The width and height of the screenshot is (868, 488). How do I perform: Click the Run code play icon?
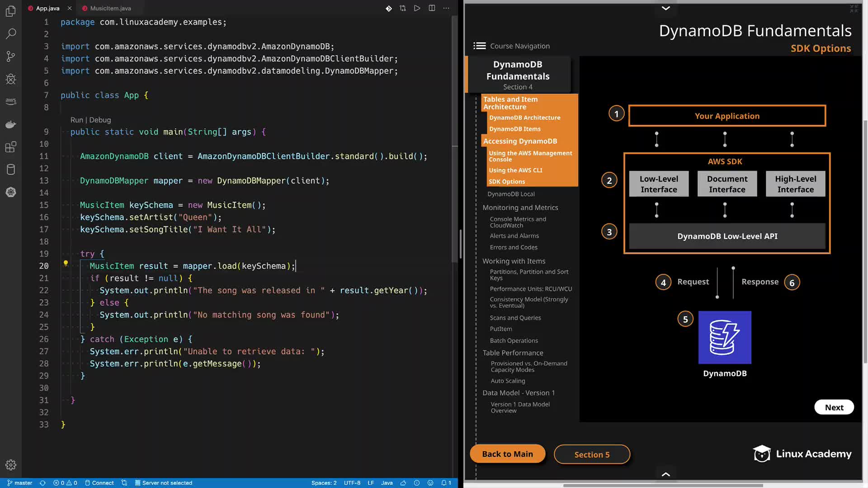pyautogui.click(x=417, y=8)
